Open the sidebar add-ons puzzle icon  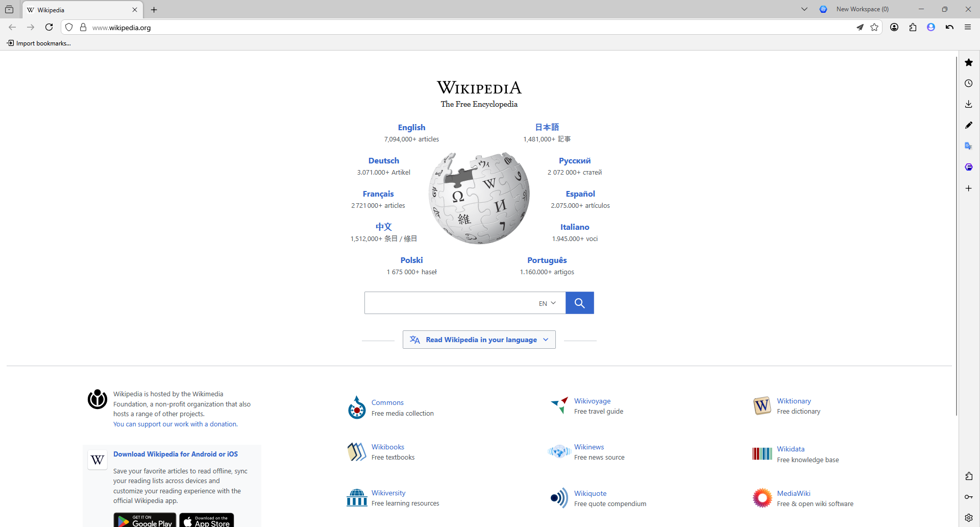(x=969, y=476)
